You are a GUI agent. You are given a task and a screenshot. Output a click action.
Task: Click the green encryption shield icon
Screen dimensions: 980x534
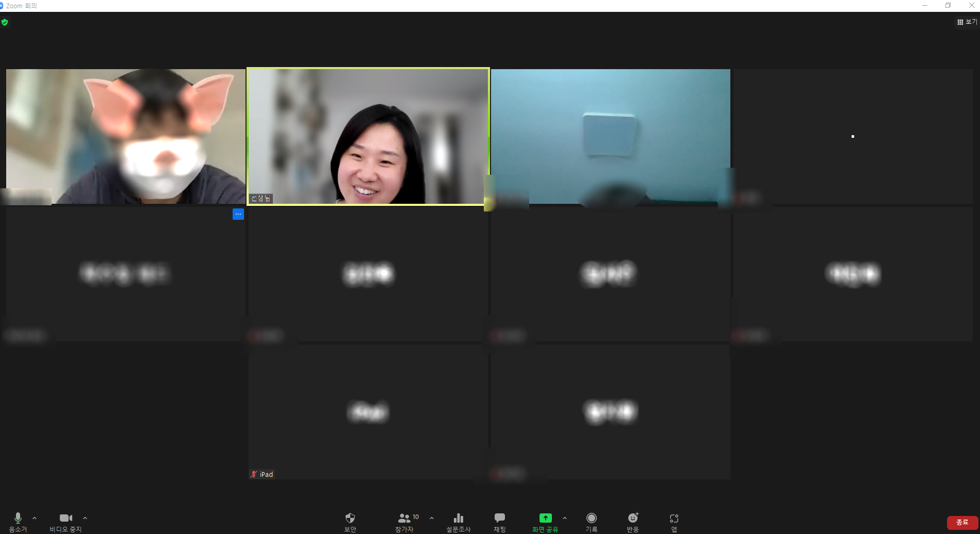pyautogui.click(x=5, y=22)
